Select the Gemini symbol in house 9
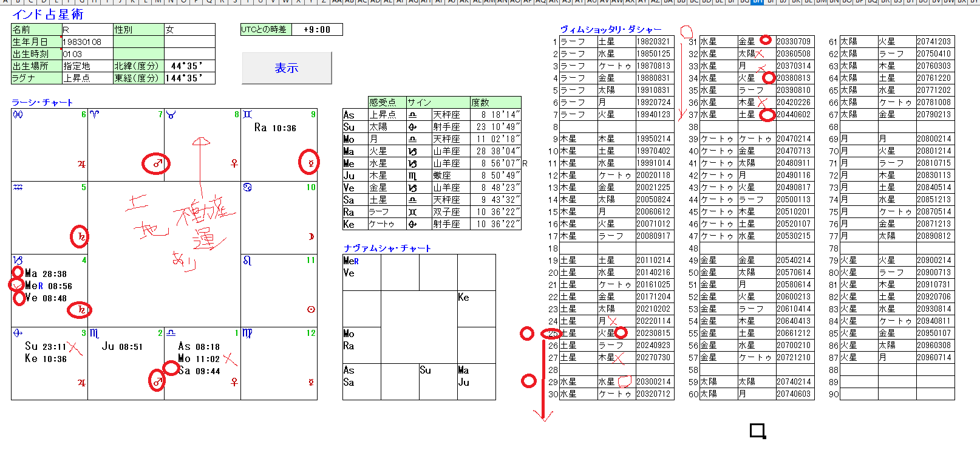The image size is (980, 458). tap(247, 115)
